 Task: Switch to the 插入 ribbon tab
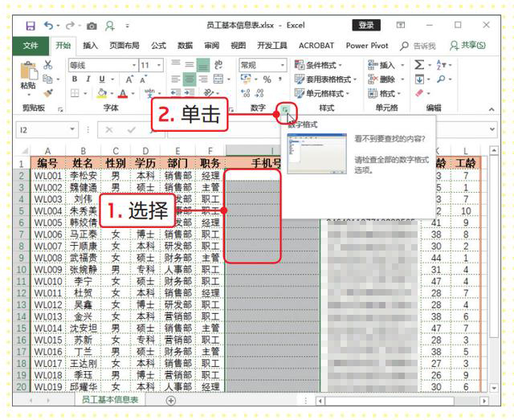90,46
